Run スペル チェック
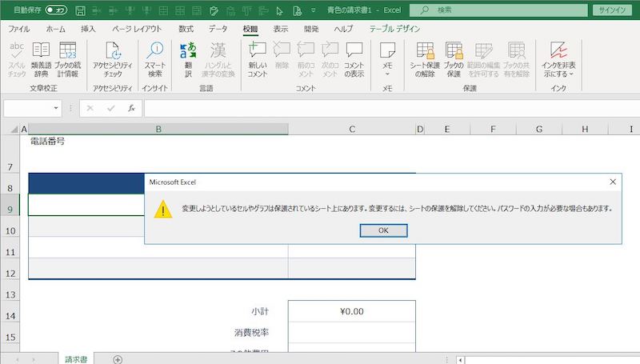 (x=17, y=59)
